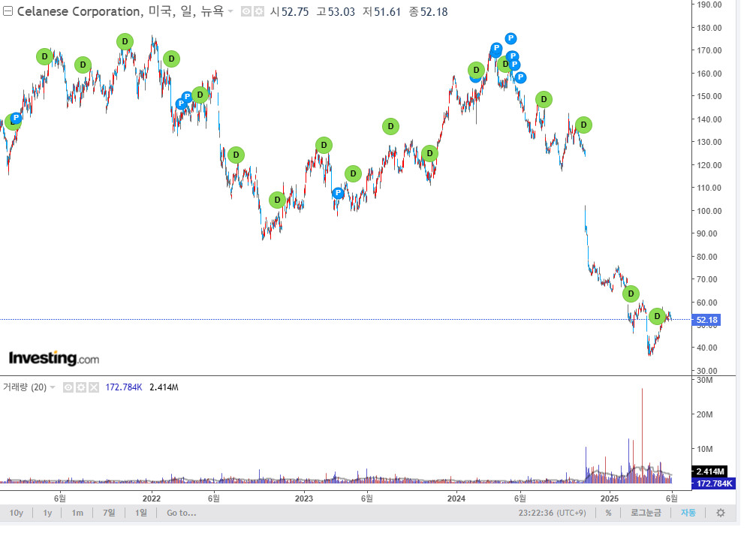This screenshot has height=533, width=756.
Task: Open the Go to... date picker
Action: pos(181,513)
